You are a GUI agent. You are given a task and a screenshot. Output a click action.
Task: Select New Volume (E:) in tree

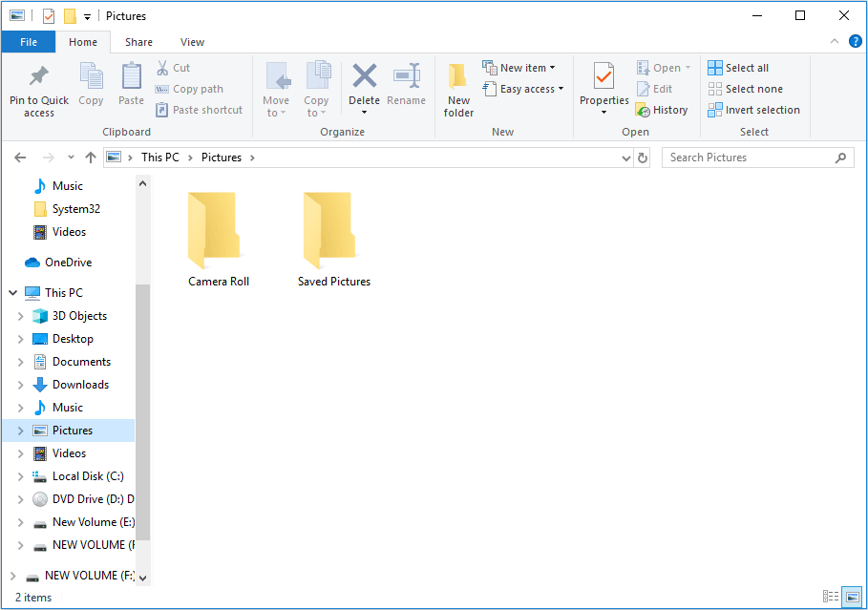click(x=93, y=522)
